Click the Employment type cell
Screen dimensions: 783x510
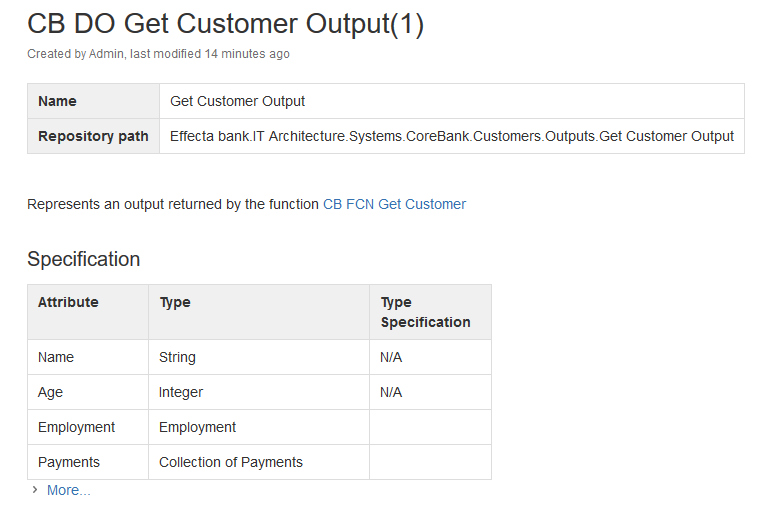(259, 427)
